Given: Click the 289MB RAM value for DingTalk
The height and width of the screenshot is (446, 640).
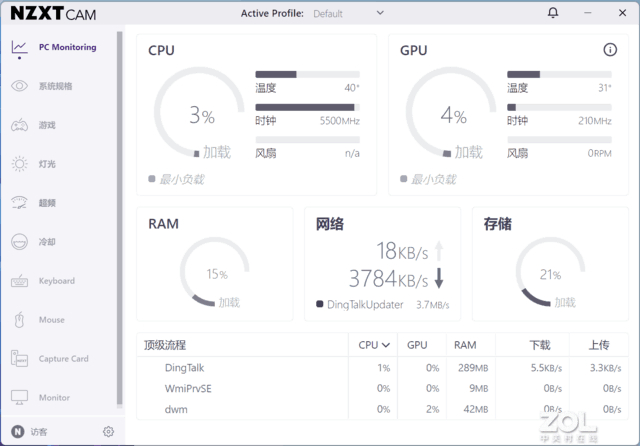Looking at the screenshot, I should pyautogui.click(x=473, y=368).
